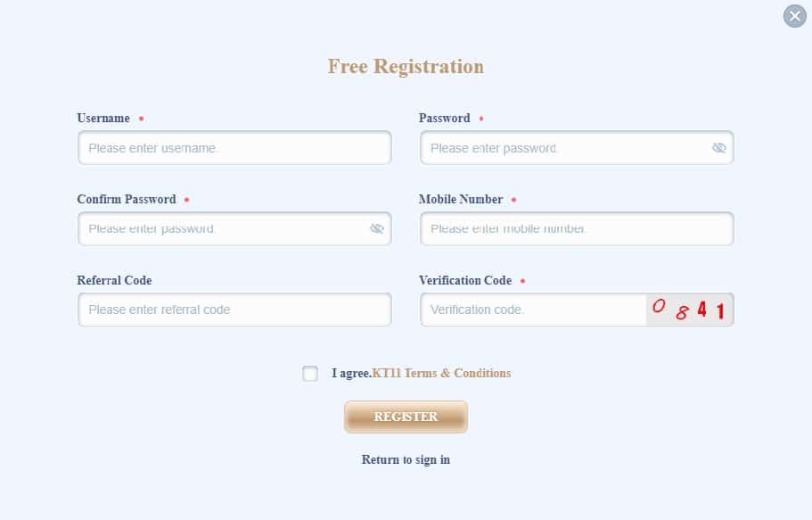Click the Free Registration heading
The width and height of the screenshot is (812, 520).
[406, 66]
